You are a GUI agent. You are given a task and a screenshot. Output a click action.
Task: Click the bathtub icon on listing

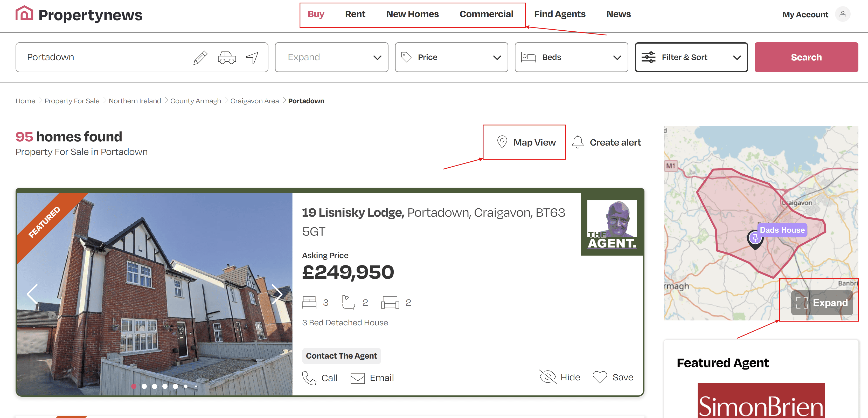pyautogui.click(x=348, y=302)
